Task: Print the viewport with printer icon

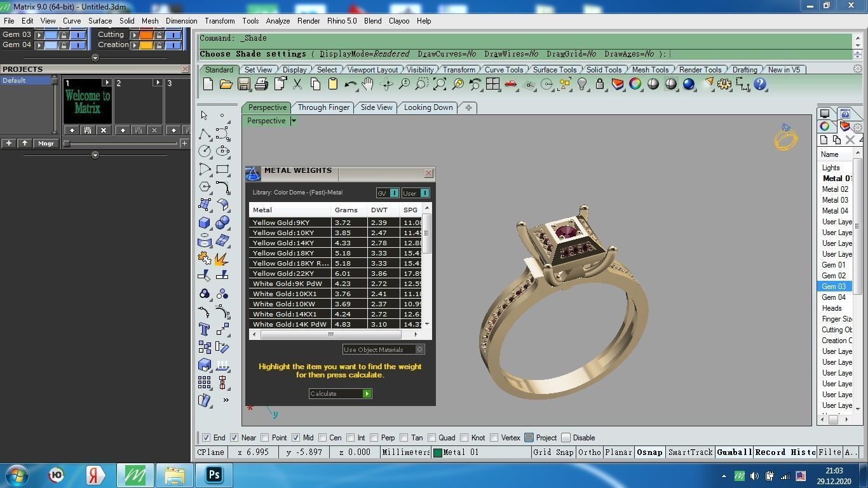Action: pyautogui.click(x=261, y=84)
